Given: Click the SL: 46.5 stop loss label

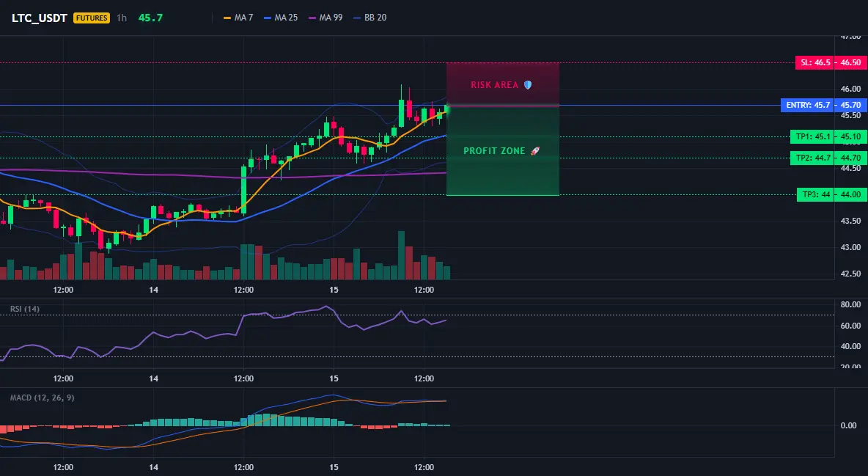Looking at the screenshot, I should pos(815,62).
